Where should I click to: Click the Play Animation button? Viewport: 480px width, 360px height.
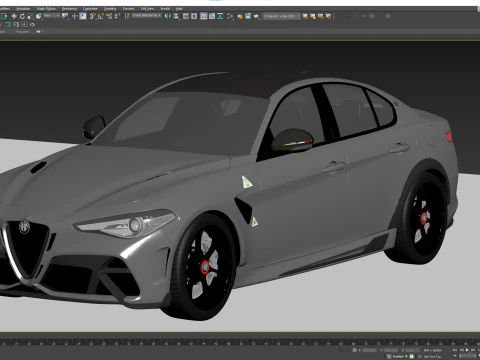(x=467, y=350)
